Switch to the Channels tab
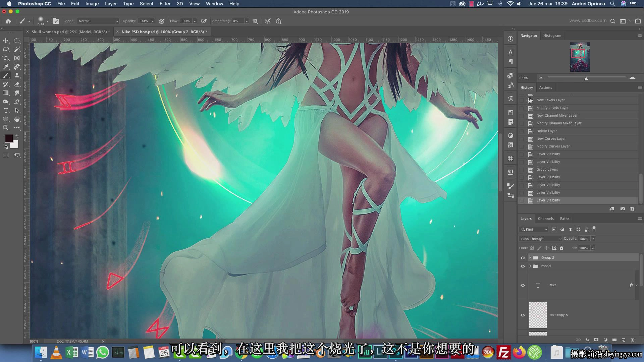 tap(546, 219)
